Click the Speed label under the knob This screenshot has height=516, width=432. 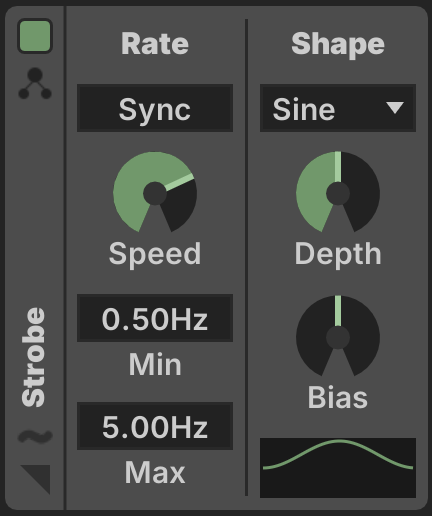[x=155, y=254]
